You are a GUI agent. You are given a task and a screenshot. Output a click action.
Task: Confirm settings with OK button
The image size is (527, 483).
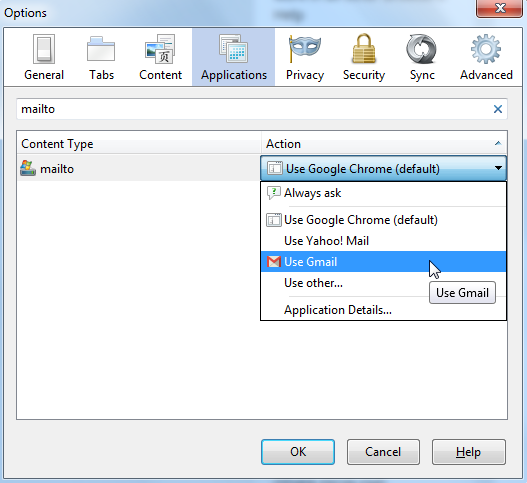pos(298,452)
